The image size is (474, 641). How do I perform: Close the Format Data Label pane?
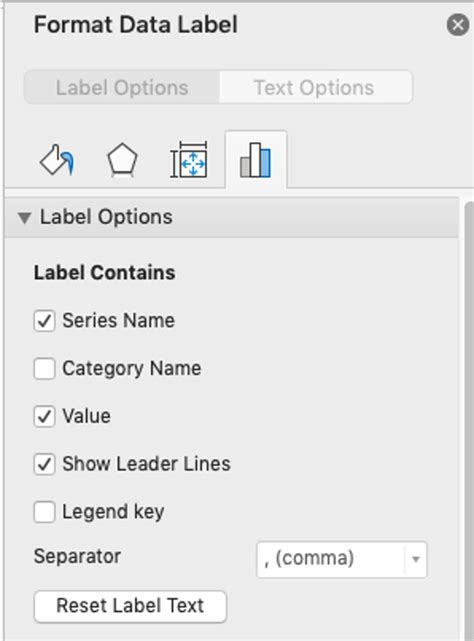tap(458, 25)
